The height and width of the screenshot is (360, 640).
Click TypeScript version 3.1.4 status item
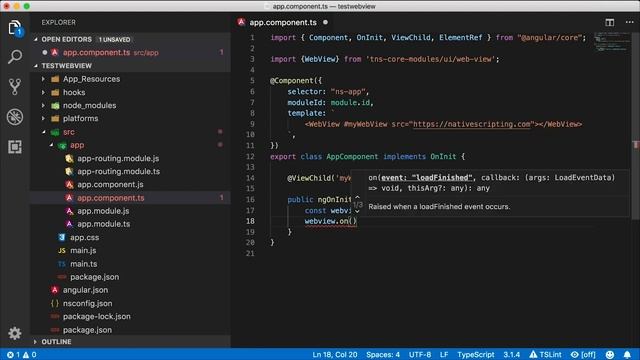pos(511,355)
